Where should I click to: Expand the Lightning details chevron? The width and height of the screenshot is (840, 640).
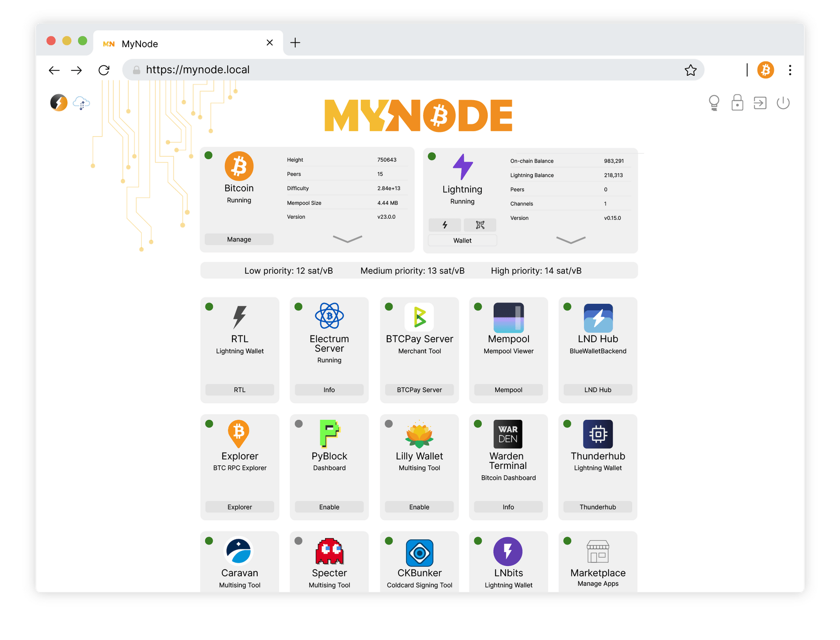[571, 240]
